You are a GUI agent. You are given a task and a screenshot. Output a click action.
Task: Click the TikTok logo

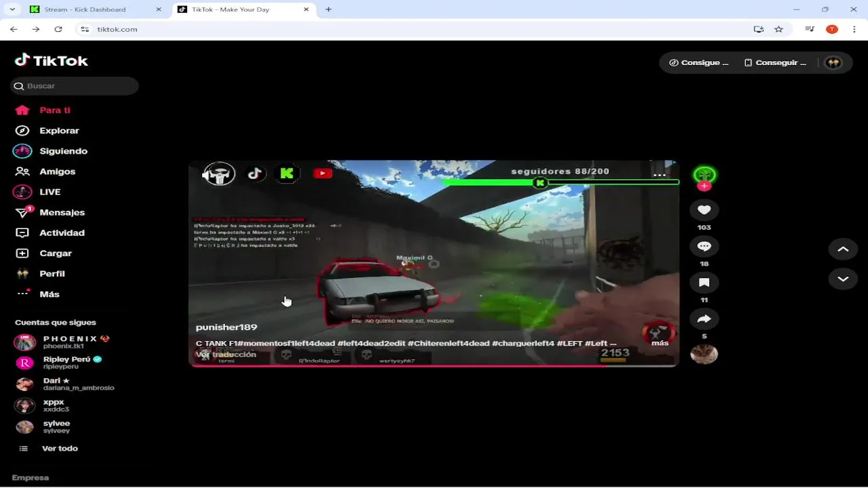point(52,60)
